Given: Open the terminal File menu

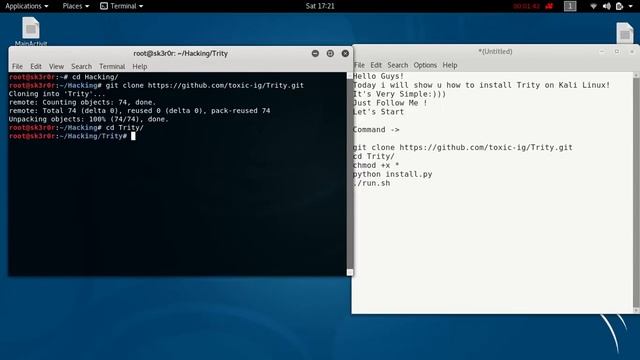Looking at the screenshot, I should pos(17,67).
